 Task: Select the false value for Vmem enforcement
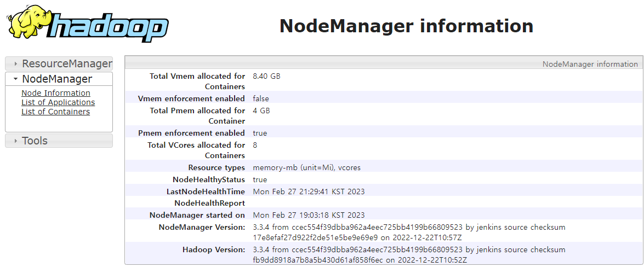(x=261, y=98)
